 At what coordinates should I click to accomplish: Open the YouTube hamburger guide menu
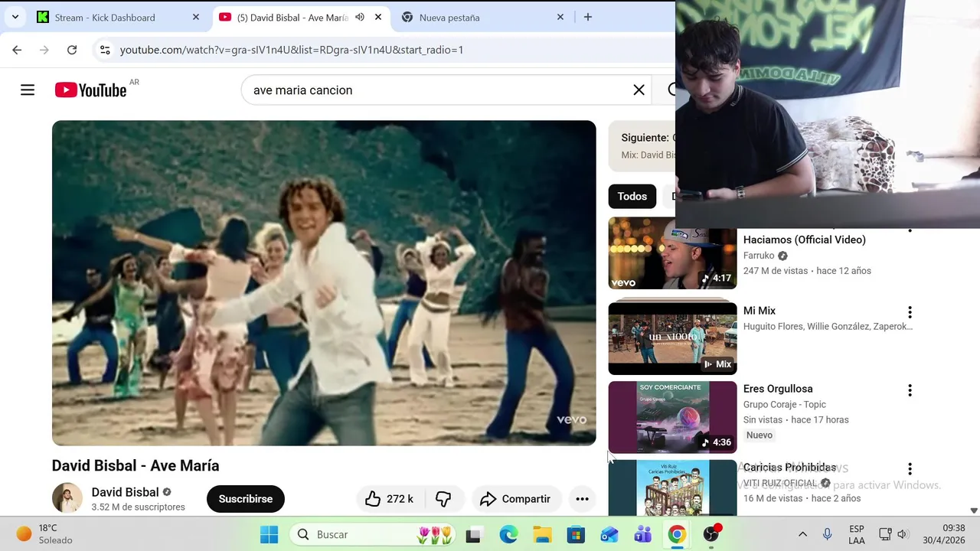pos(28,90)
